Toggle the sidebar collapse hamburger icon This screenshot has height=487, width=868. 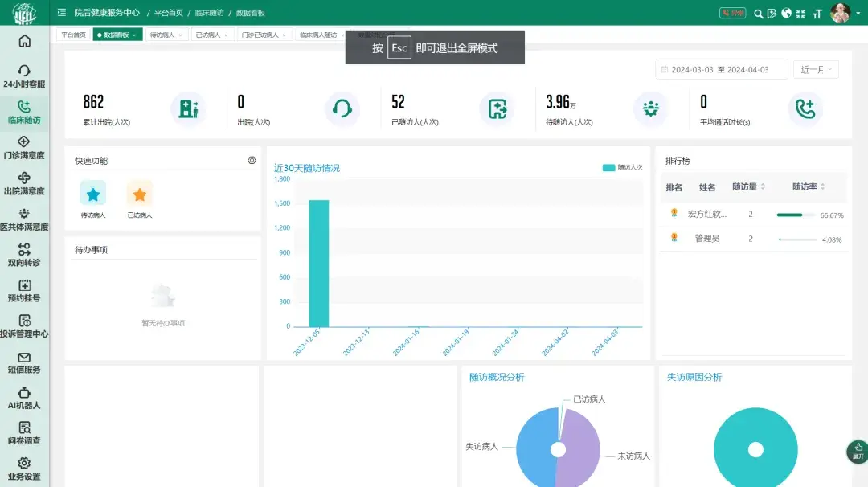click(61, 12)
